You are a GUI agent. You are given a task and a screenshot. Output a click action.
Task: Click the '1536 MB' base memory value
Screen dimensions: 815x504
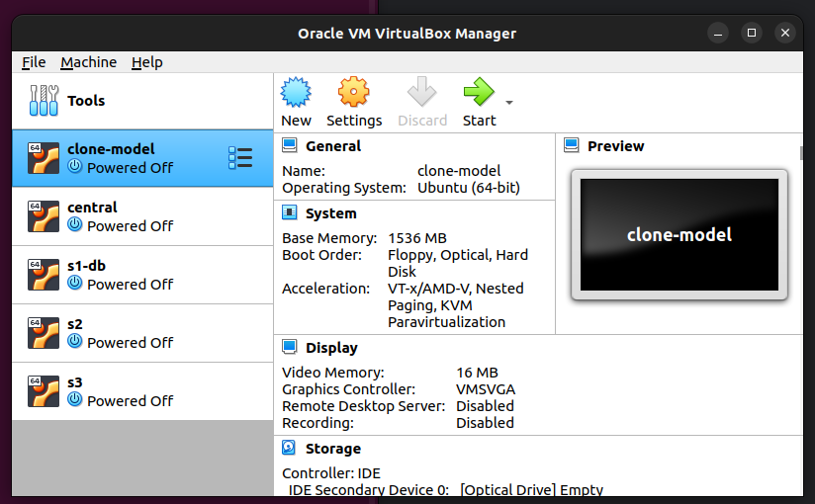tap(417, 238)
